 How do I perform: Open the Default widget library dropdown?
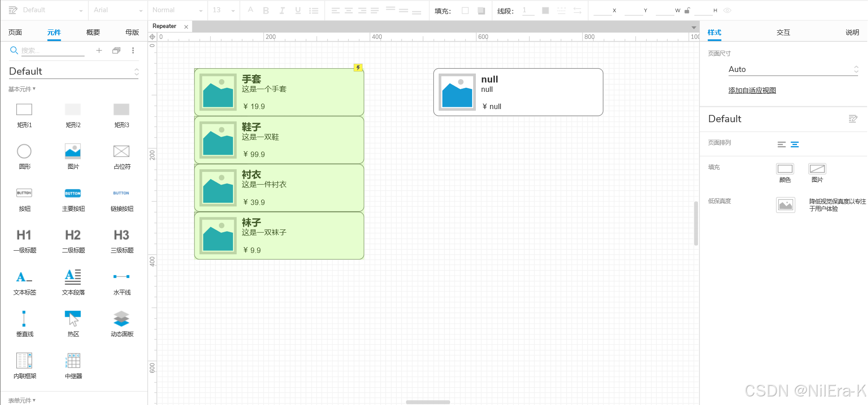73,71
